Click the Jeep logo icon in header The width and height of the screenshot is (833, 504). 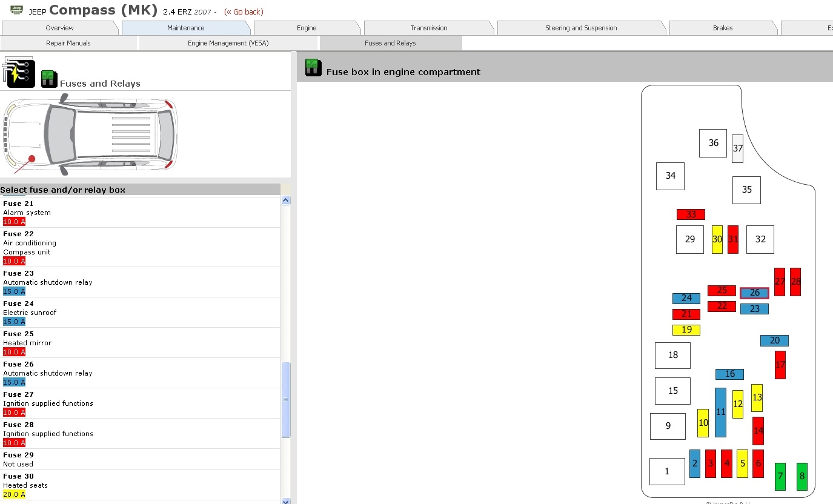point(17,10)
